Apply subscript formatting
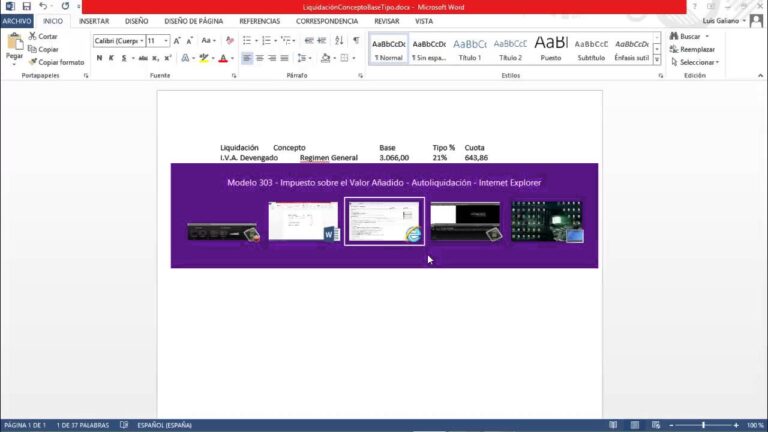The height and width of the screenshot is (432, 768). click(x=155, y=58)
